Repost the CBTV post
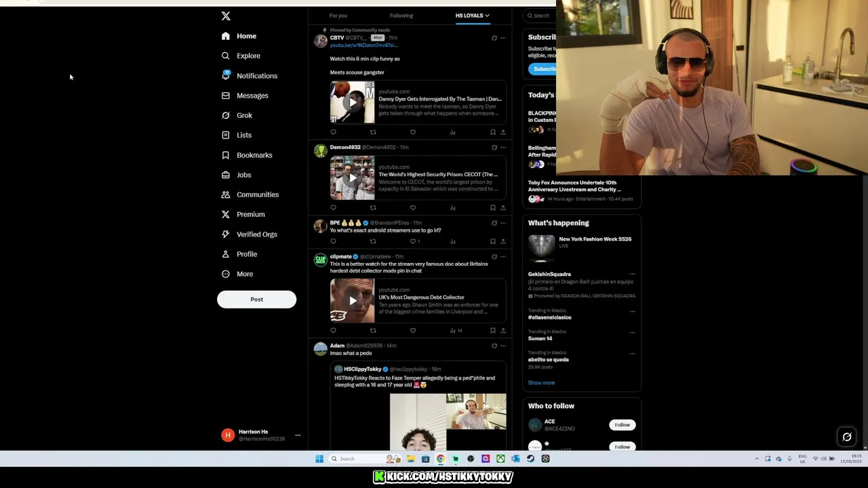 pyautogui.click(x=373, y=132)
